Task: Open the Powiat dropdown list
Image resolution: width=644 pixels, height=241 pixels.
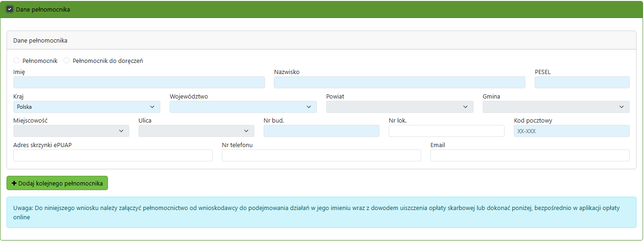Action: click(399, 107)
